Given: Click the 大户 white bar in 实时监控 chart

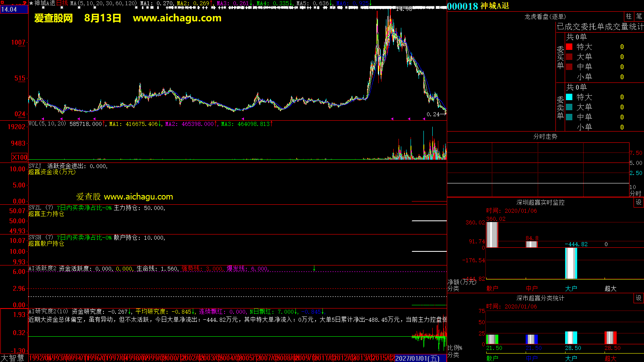Looking at the screenshot, I should coord(571,263).
